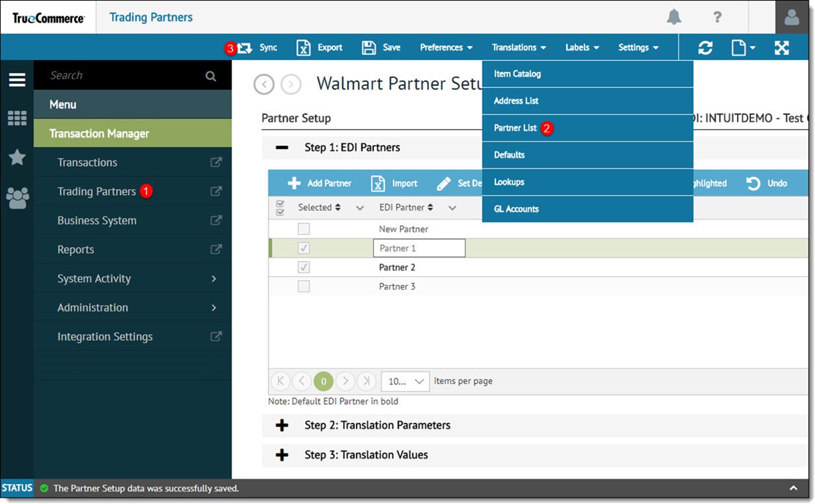Select Transaction Manager in the menu
815x504 pixels.
133,133
